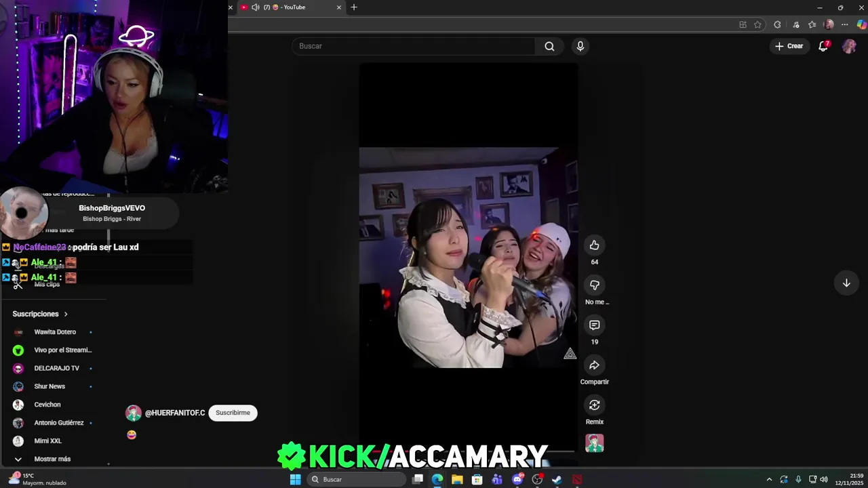The height and width of the screenshot is (488, 868).
Task: Open Mimi XXL channel
Action: tap(47, 441)
